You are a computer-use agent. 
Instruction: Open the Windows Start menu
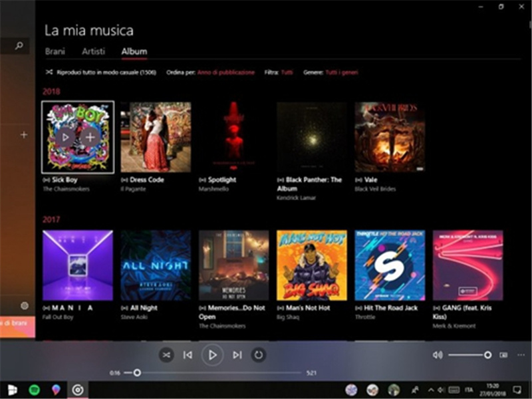(12, 390)
